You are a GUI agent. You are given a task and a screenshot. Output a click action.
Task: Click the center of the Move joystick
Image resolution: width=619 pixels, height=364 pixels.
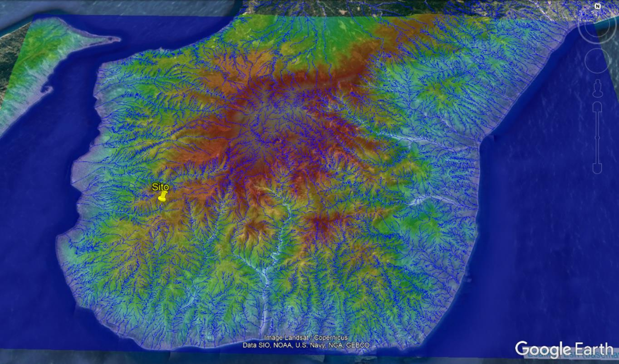[597, 60]
